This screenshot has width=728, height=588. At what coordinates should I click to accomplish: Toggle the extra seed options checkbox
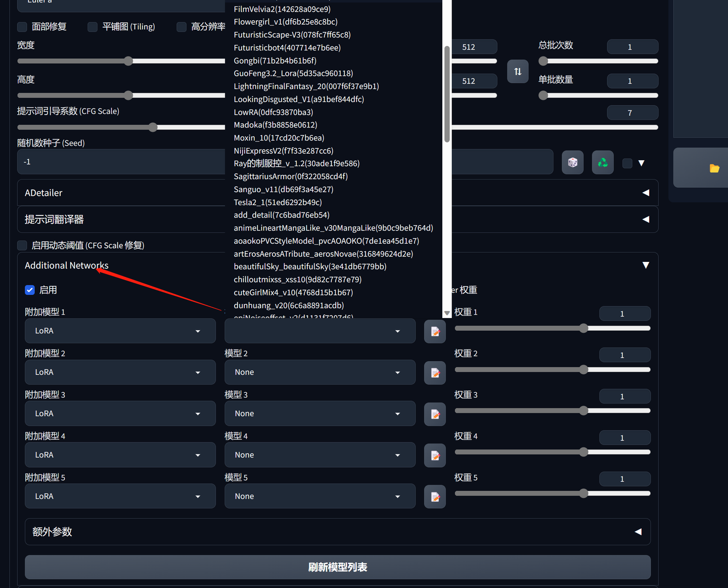627,163
